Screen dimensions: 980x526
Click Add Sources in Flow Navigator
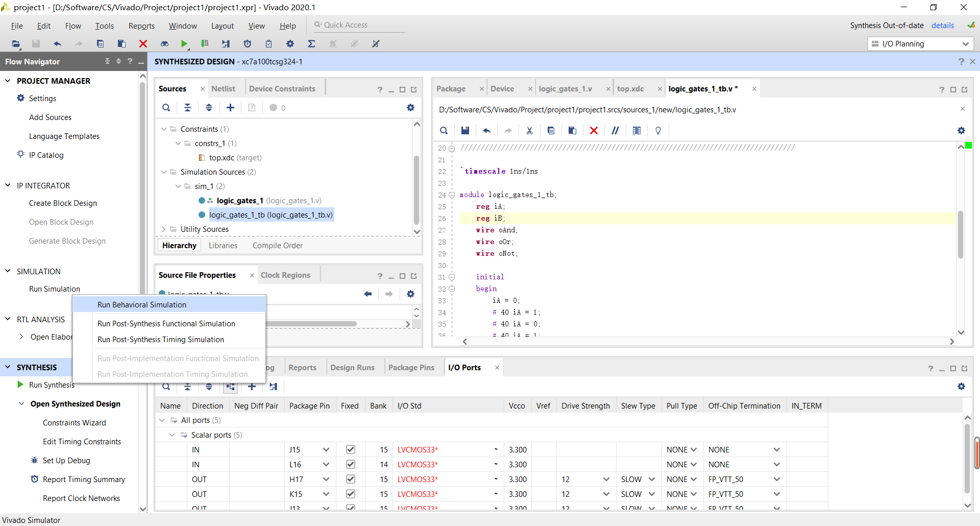(51, 117)
